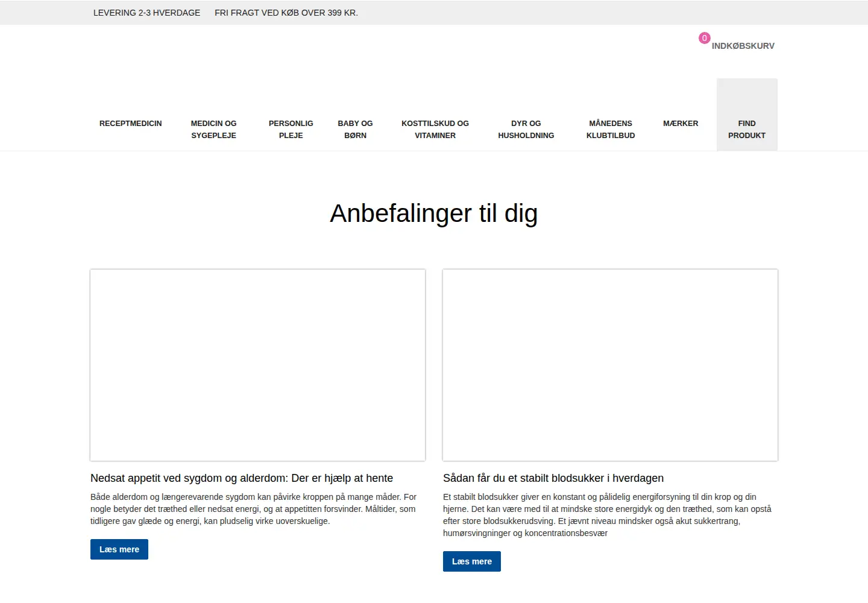Open the stabilt blodsukker article image
Image resolution: width=868 pixels, height=603 pixels.
[x=611, y=365]
